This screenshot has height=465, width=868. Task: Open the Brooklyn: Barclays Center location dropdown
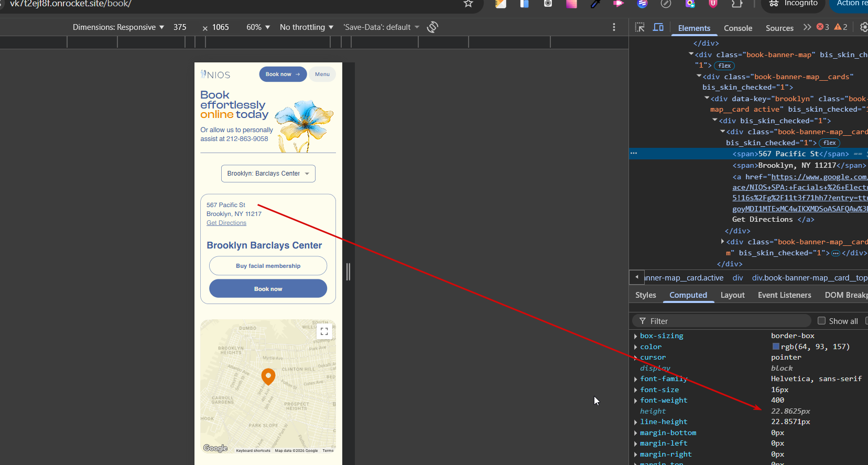point(268,174)
